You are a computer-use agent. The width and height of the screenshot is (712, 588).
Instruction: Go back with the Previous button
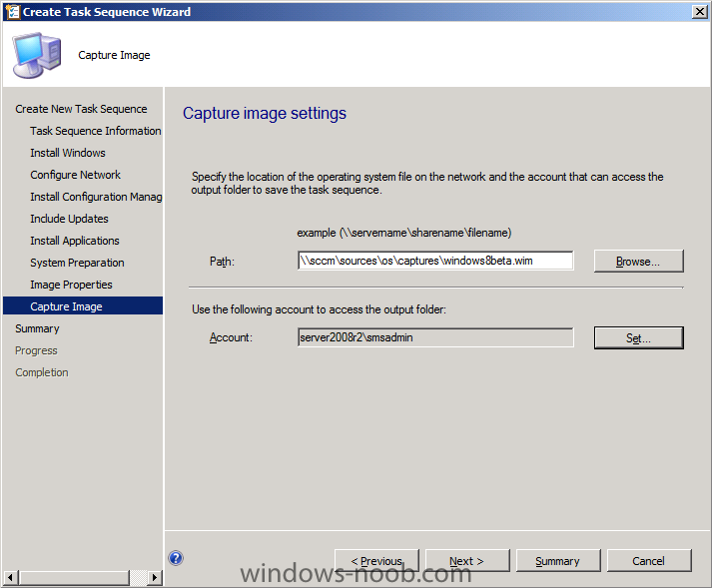(x=376, y=561)
